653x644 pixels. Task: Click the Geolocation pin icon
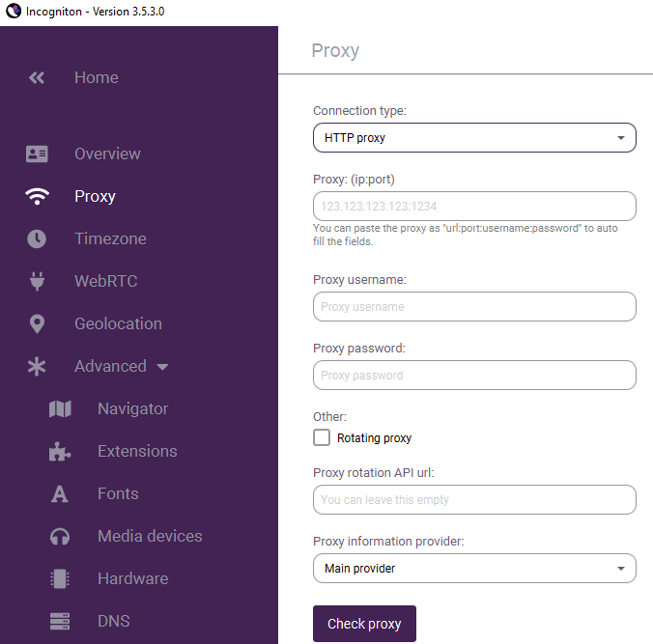[x=37, y=323]
